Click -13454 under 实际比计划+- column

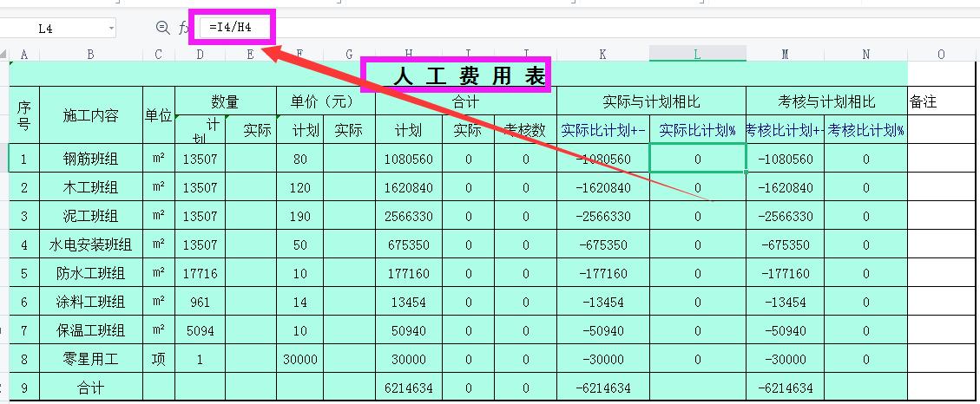[x=602, y=302]
